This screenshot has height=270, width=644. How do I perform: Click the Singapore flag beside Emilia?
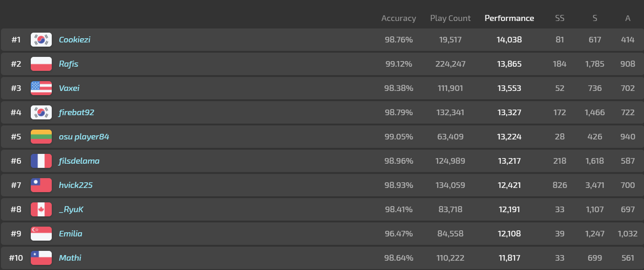(41, 234)
